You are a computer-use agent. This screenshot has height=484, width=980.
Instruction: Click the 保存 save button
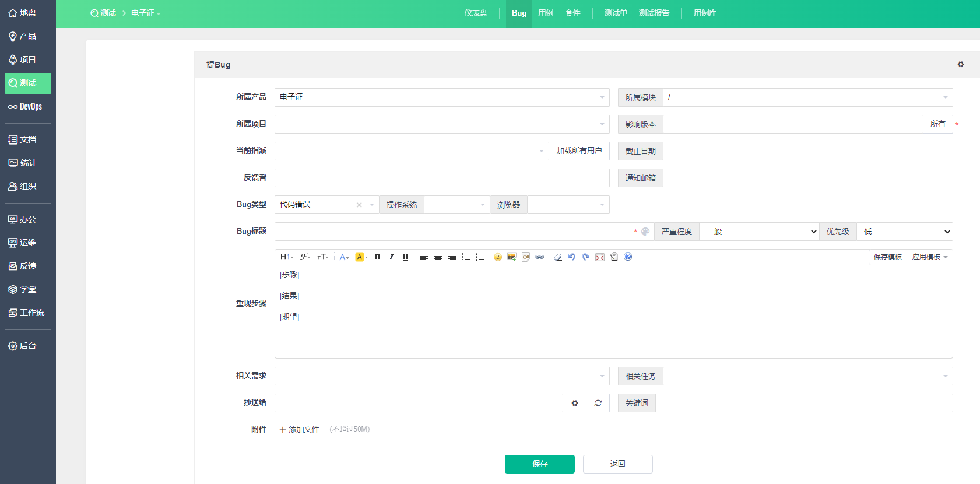click(539, 464)
